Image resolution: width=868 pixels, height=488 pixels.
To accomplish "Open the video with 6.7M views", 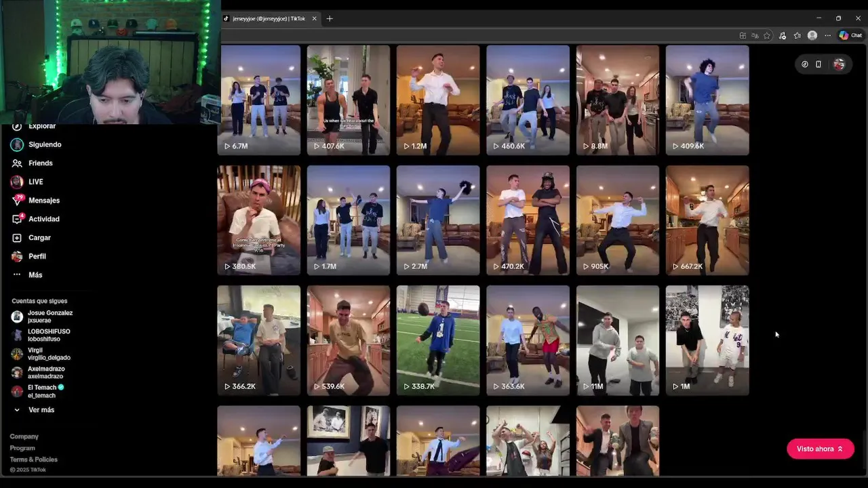I will pos(258,100).
